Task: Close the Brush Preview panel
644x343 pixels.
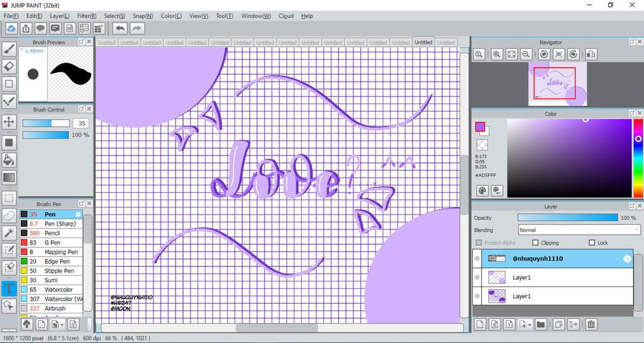Action: pyautogui.click(x=89, y=41)
